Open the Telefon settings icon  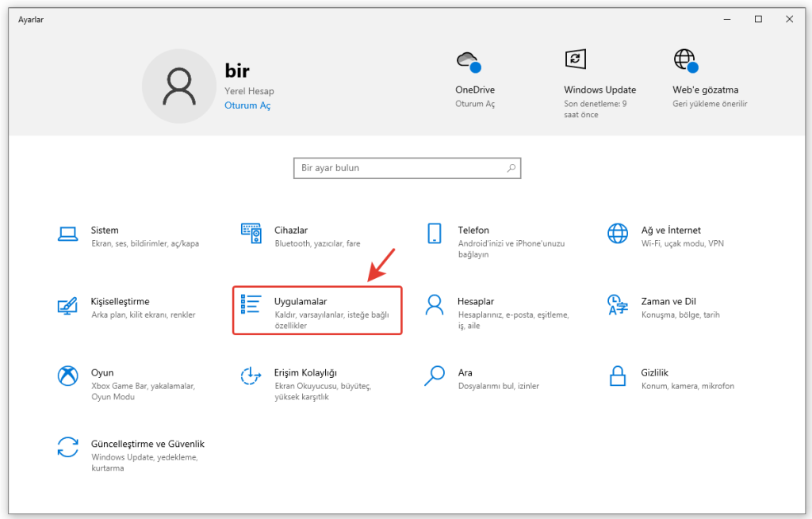click(435, 234)
